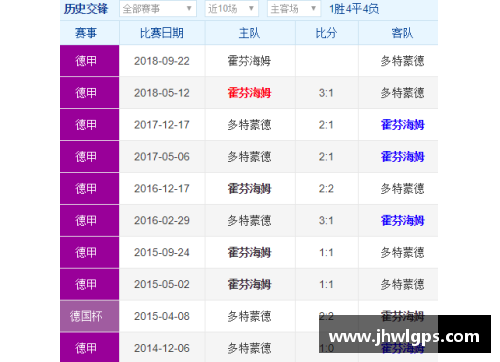Image resolution: width=500 pixels, height=362 pixels.
Task: Click the 主队 column header
Action: pos(249,33)
